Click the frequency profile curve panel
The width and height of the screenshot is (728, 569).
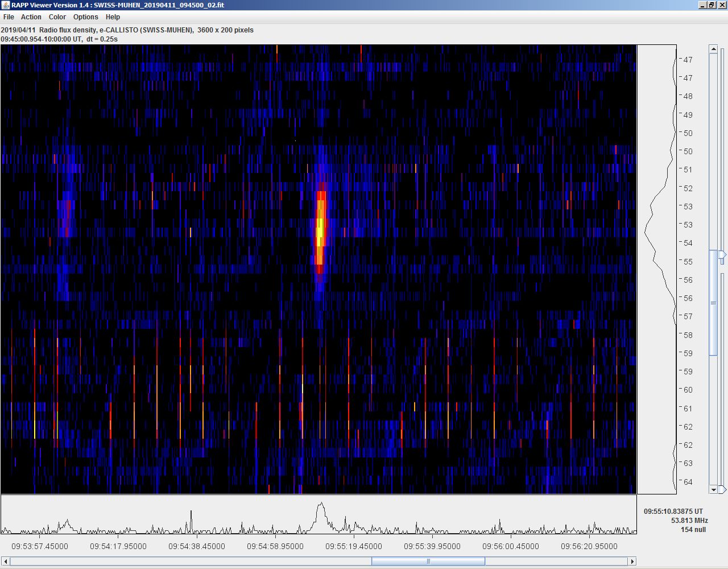coord(657,269)
